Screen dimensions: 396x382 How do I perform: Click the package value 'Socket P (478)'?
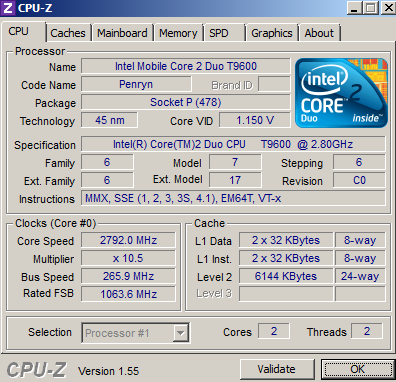[186, 102]
